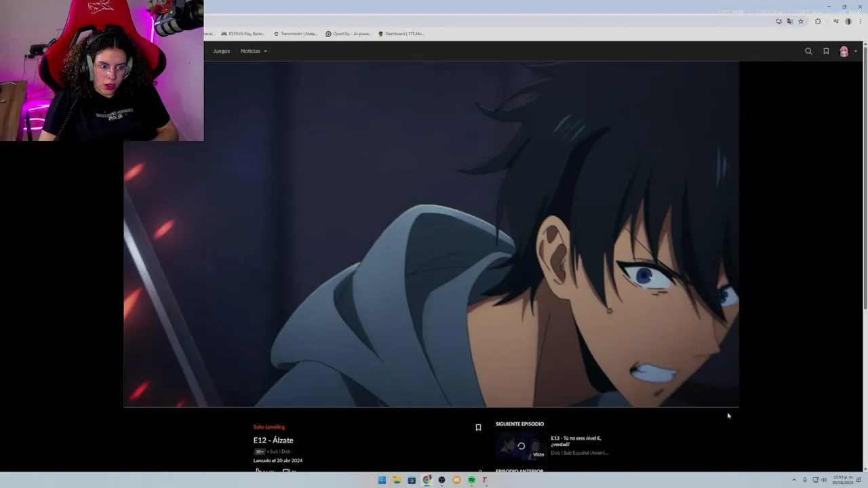
Task: Open the Juegos menu item
Action: [x=221, y=51]
